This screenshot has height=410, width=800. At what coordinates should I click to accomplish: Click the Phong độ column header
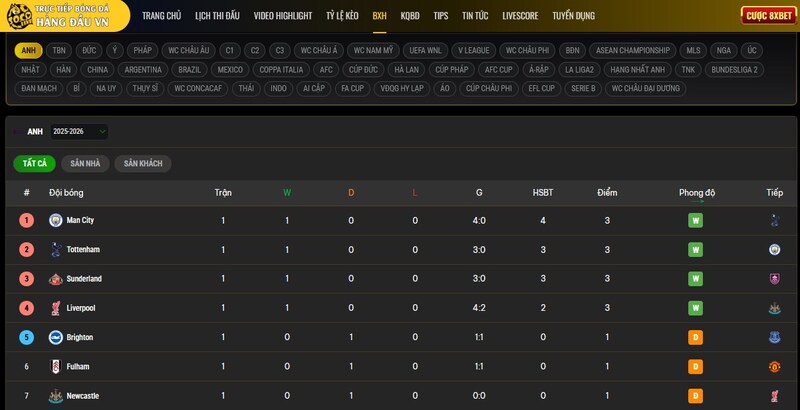coord(697,193)
